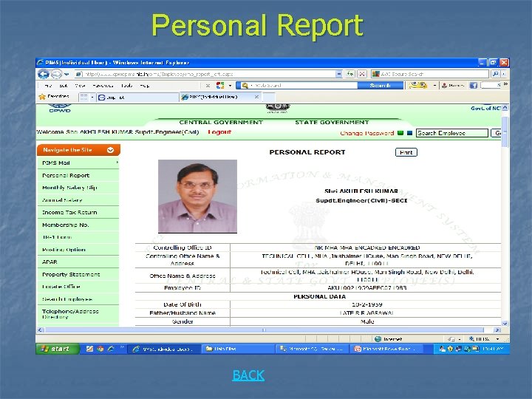
Task: Click the address bar URL field
Action: coord(205,74)
